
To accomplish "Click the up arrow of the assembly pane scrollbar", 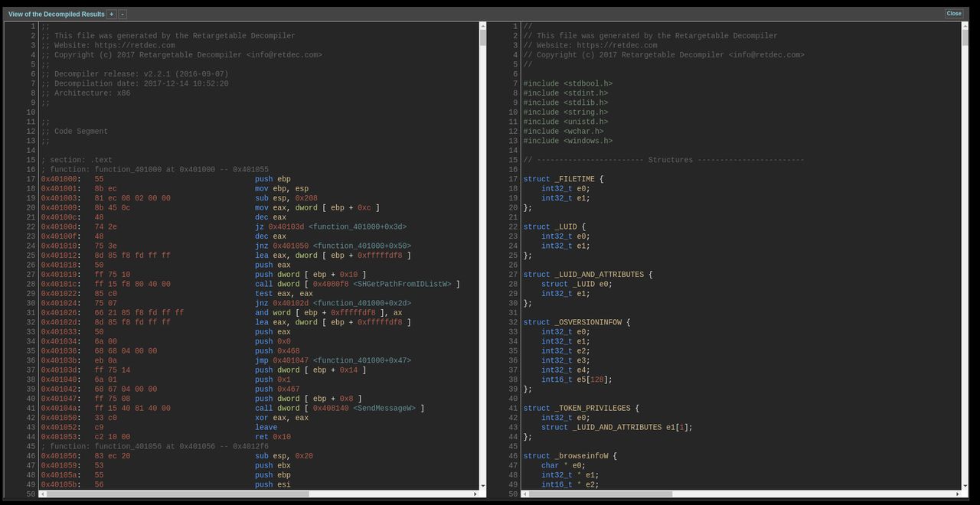I will 482,26.
